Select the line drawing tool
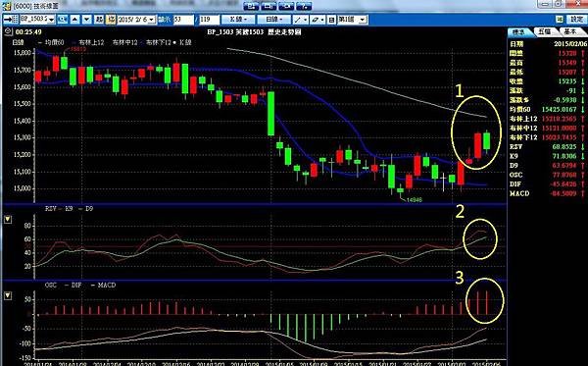Screen dimensions: 588x366 (301, 20)
